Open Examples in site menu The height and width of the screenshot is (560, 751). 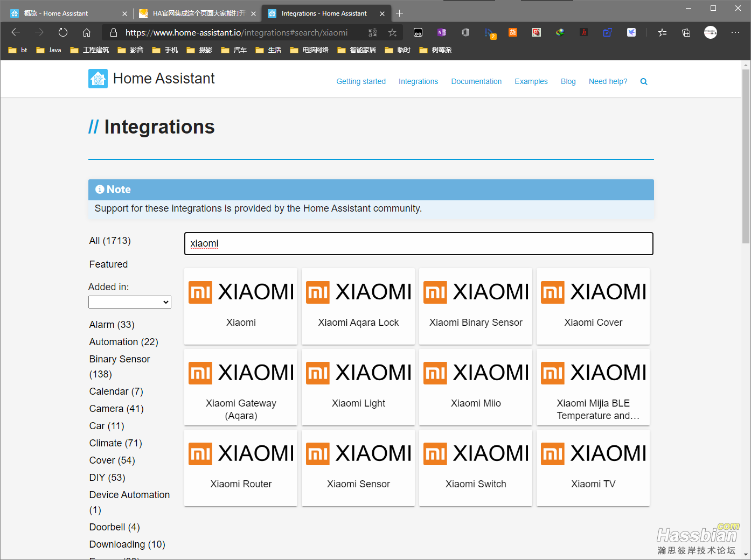531,81
